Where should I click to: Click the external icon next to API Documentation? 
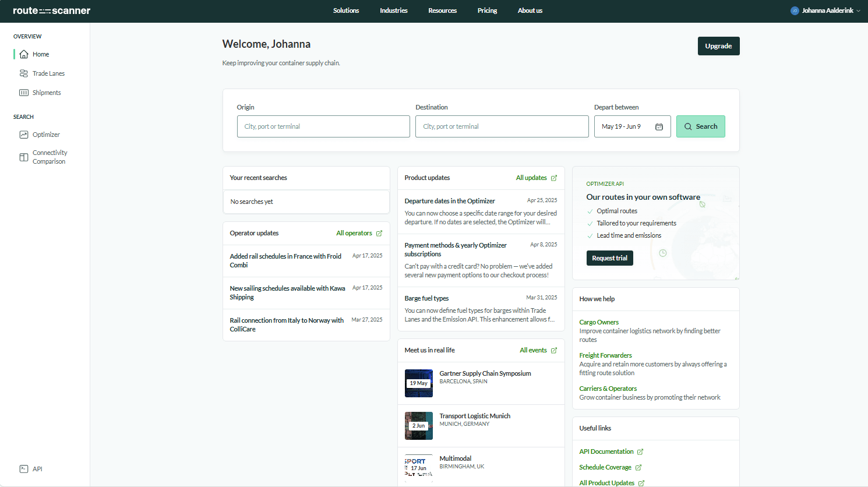640,452
